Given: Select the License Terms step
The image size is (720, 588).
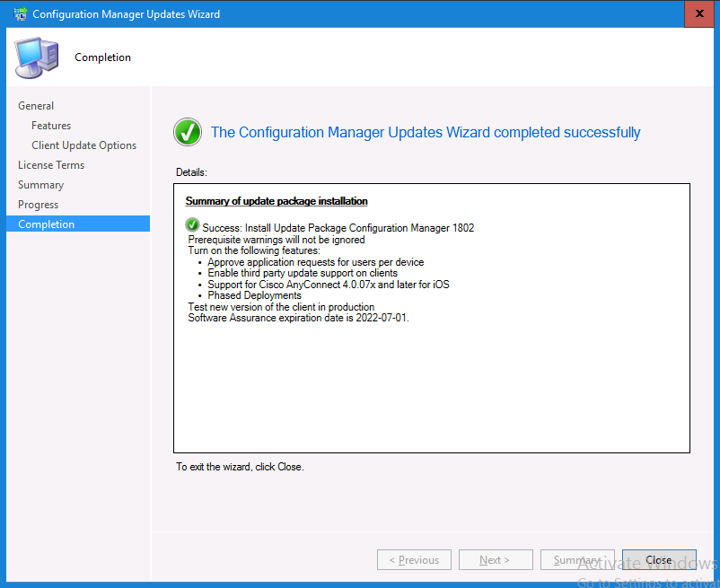Looking at the screenshot, I should coord(51,165).
